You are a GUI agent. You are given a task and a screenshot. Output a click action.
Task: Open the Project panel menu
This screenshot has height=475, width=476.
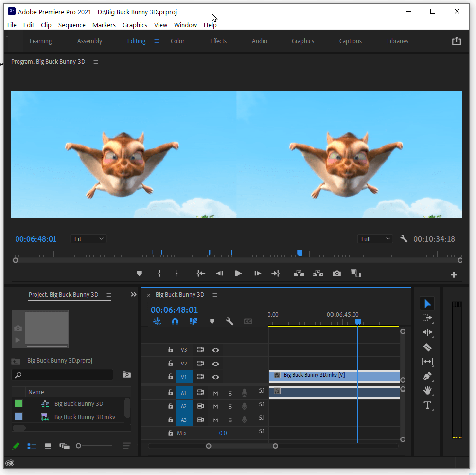click(109, 294)
